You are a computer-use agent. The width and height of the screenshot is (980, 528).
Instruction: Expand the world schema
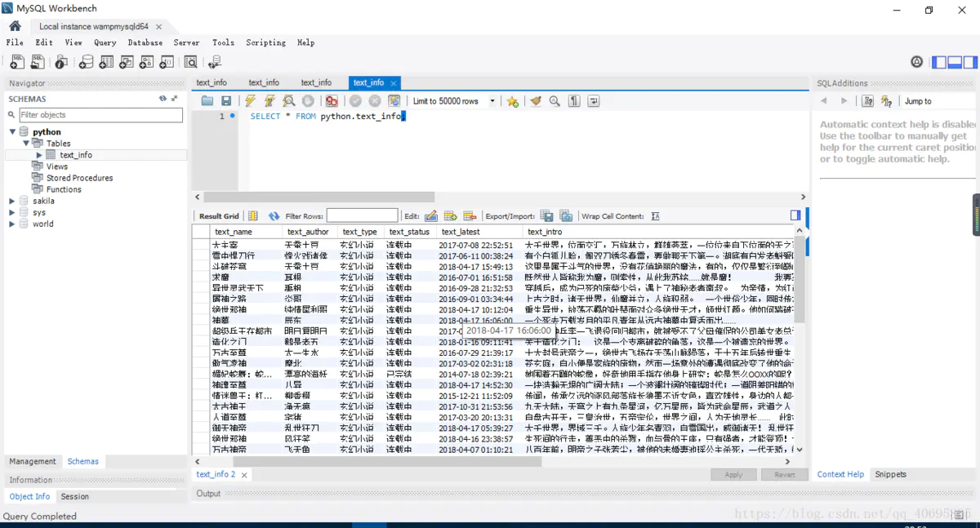click(x=12, y=224)
